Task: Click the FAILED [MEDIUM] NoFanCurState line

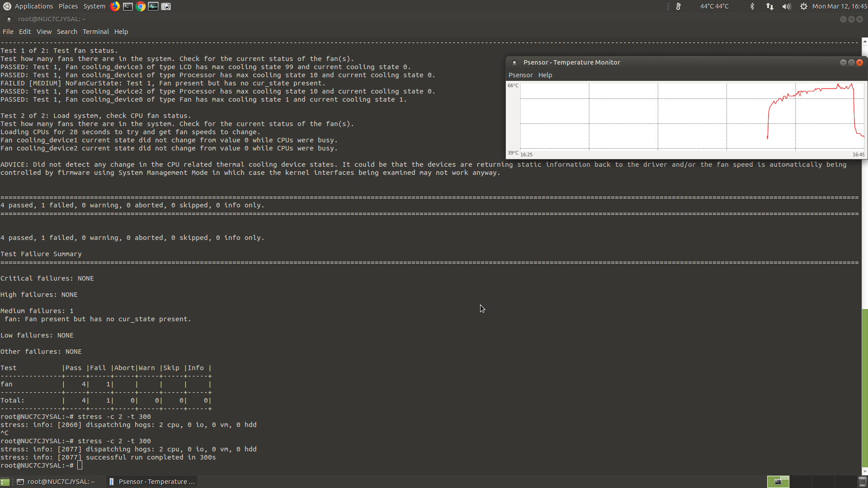Action: tap(163, 83)
